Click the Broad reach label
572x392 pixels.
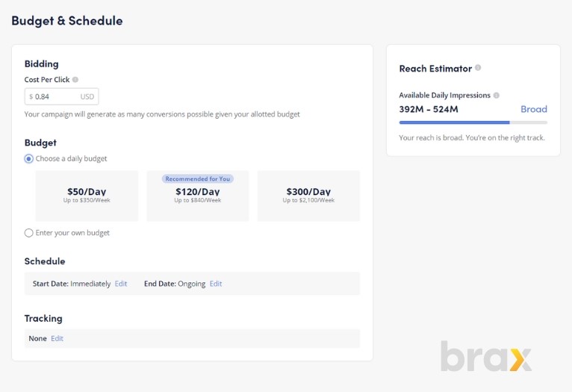[x=534, y=109]
